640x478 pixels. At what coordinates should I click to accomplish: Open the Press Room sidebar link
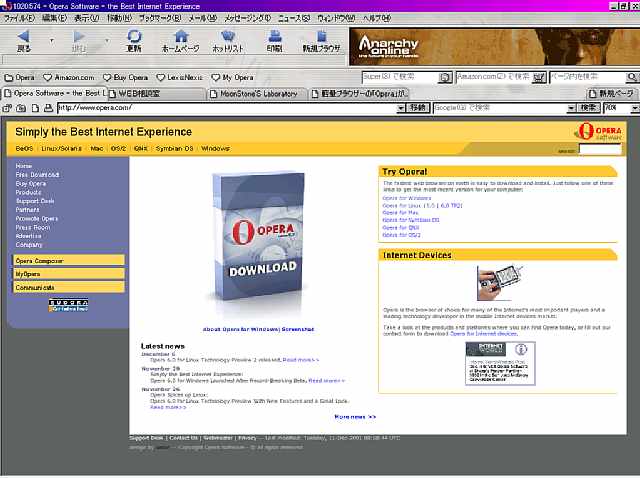point(33,227)
